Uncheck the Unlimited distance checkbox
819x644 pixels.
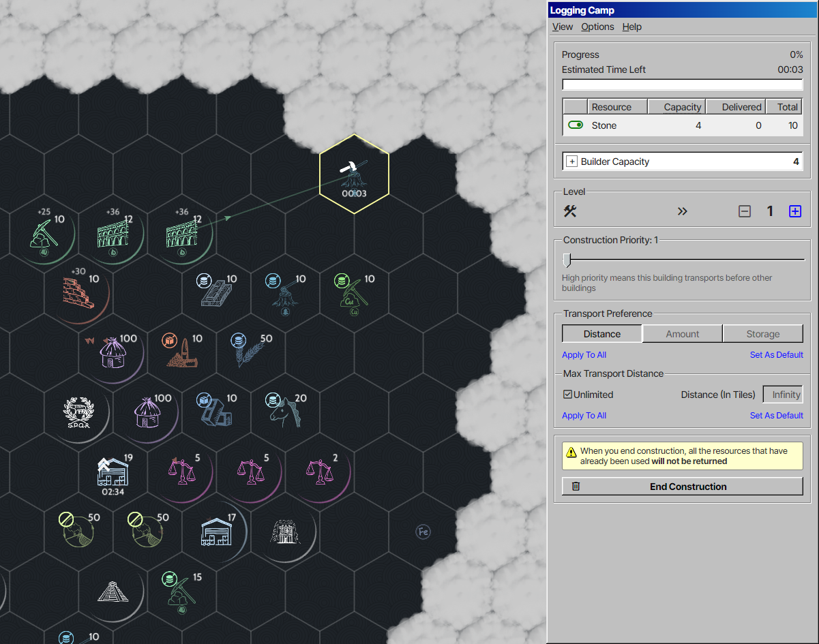coord(567,395)
